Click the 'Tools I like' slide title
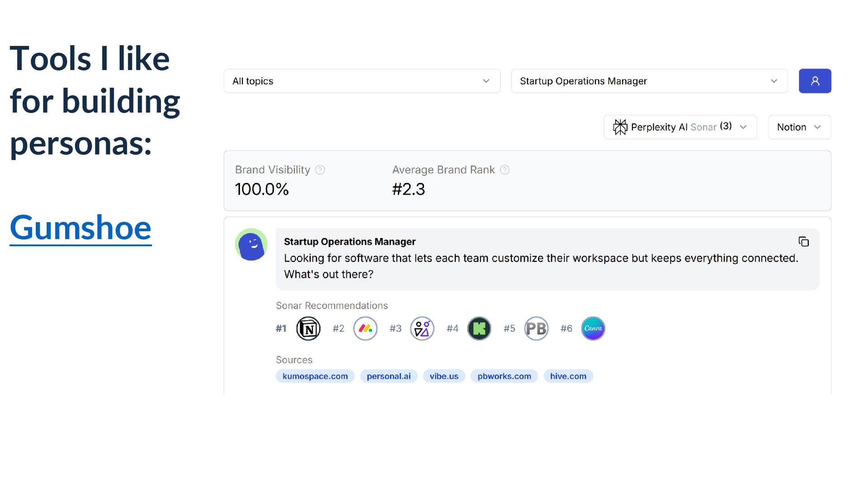868x488 pixels. 95,100
